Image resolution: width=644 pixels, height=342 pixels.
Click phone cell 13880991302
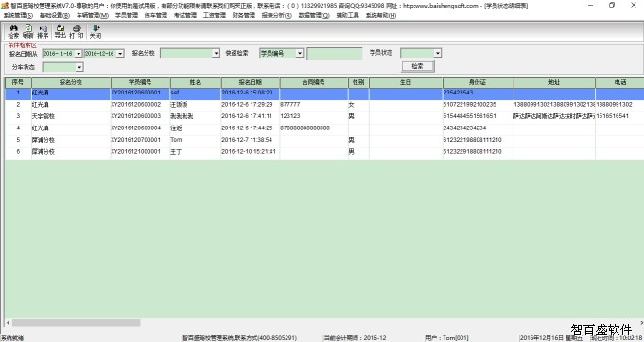point(619,105)
